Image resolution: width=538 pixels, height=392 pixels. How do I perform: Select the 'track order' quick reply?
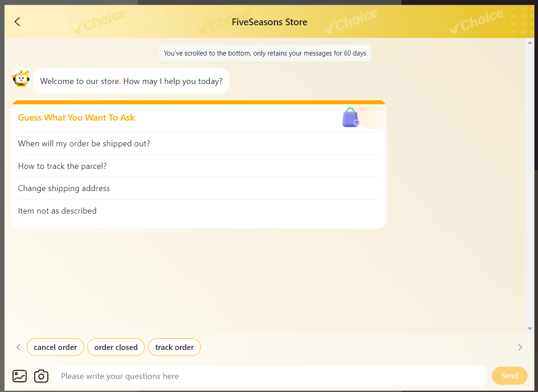175,347
